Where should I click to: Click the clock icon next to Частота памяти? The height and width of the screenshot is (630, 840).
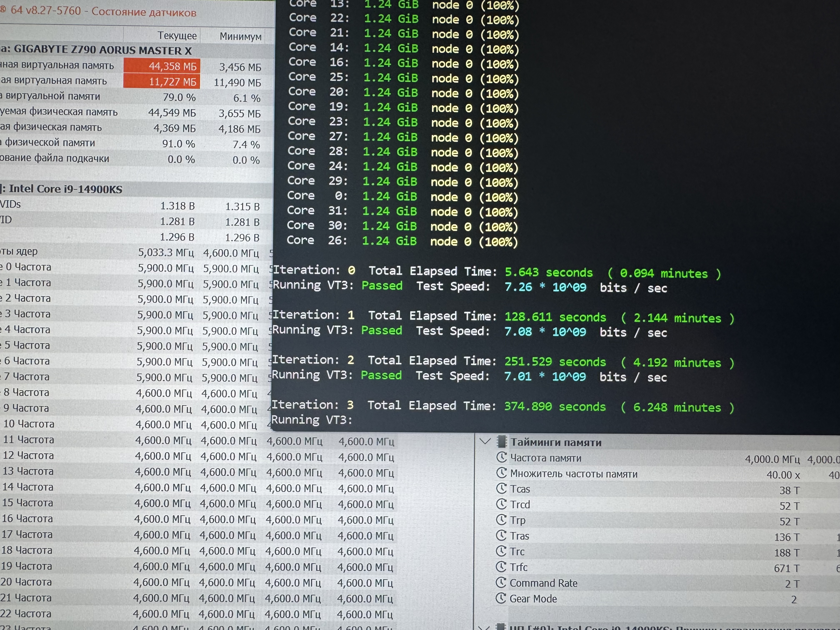tap(502, 457)
